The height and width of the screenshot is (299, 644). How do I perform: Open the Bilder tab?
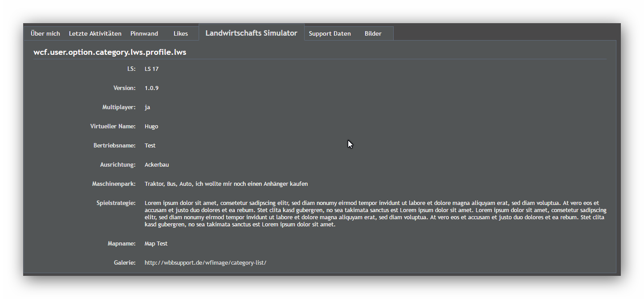[373, 33]
